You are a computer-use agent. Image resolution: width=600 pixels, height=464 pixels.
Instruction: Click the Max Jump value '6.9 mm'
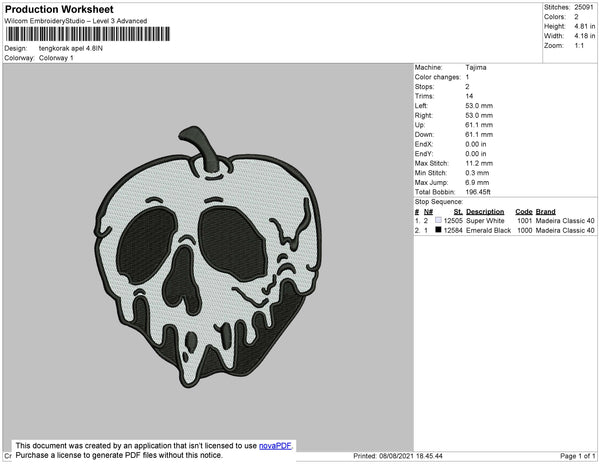(x=477, y=182)
